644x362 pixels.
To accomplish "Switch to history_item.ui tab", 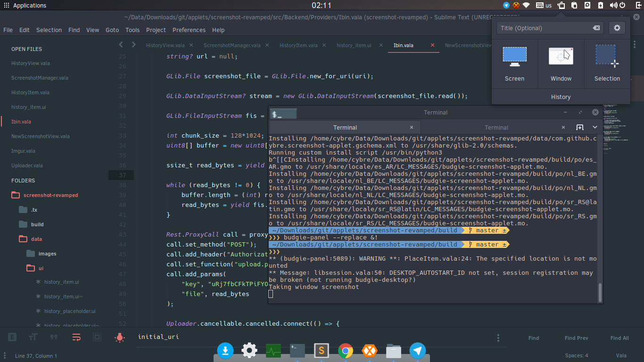I will [354, 45].
